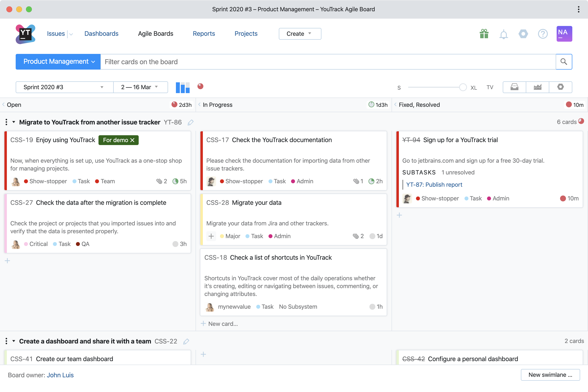Click assignee avatar on CSS-27 card
588x392 pixels.
16,244
